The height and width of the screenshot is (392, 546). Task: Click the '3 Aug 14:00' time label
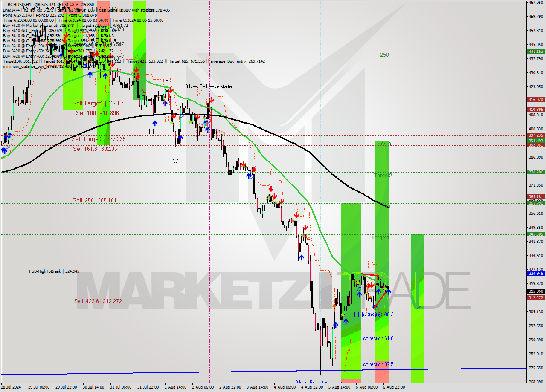point(257,388)
